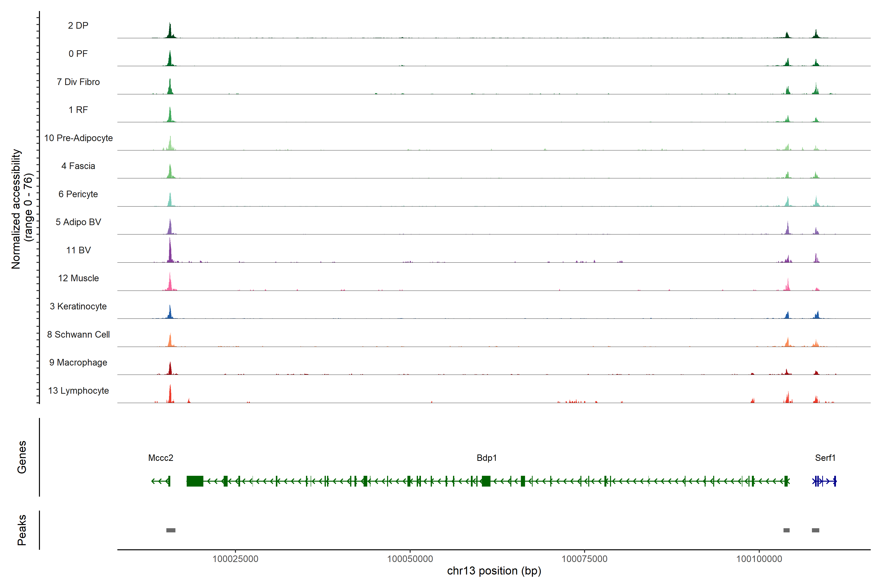Select the rightmost gray peak bar
882x588 pixels.
[815, 530]
